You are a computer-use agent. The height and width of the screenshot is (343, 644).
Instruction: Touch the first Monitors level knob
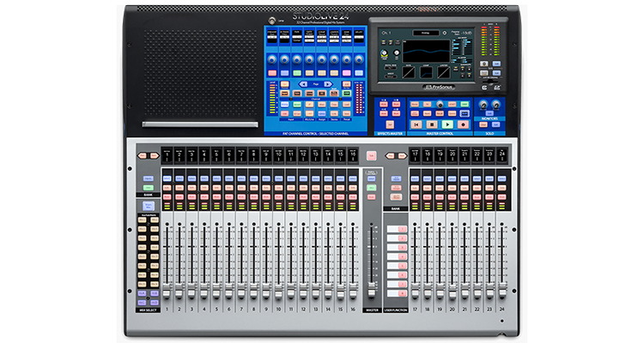[x=483, y=105]
